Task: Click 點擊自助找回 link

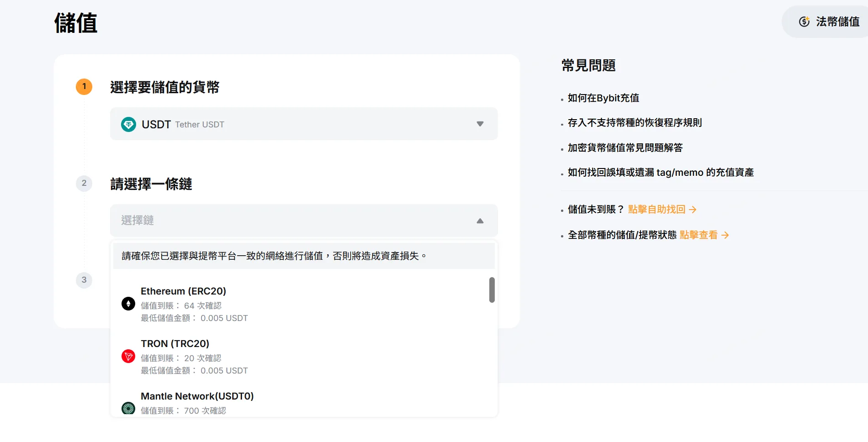Action: point(656,209)
